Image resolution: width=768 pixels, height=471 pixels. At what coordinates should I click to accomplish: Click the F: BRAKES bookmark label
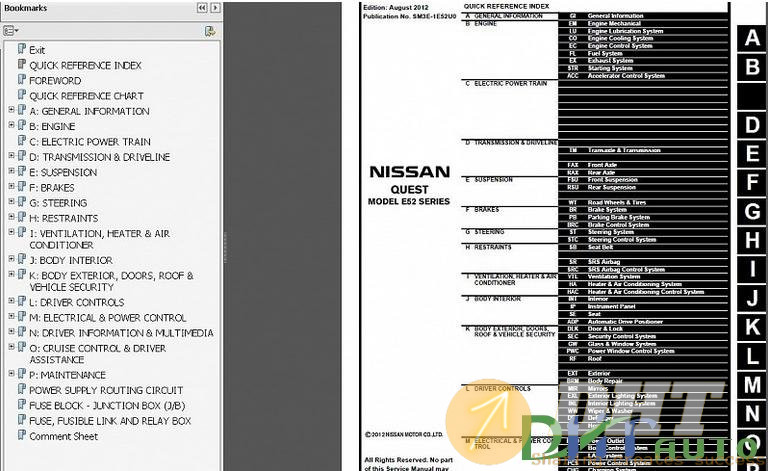pos(52,188)
